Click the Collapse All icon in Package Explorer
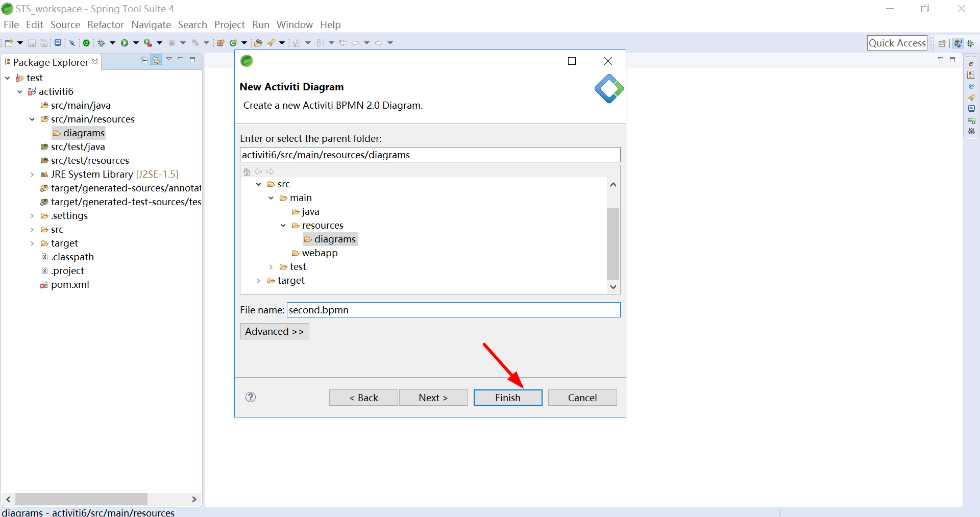Screen dimensions: 980x517 (144, 60)
